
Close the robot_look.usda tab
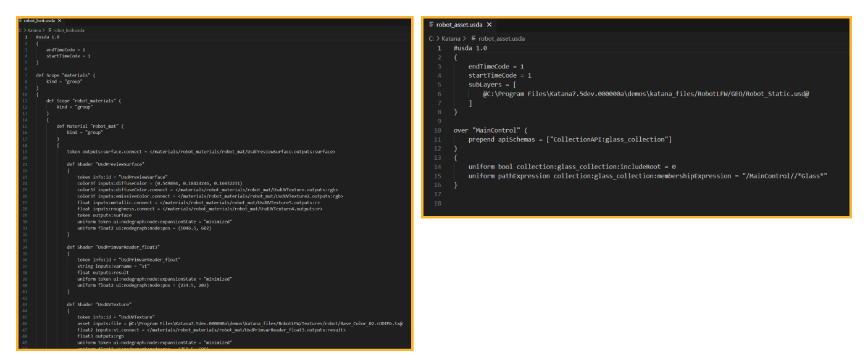[x=59, y=21]
